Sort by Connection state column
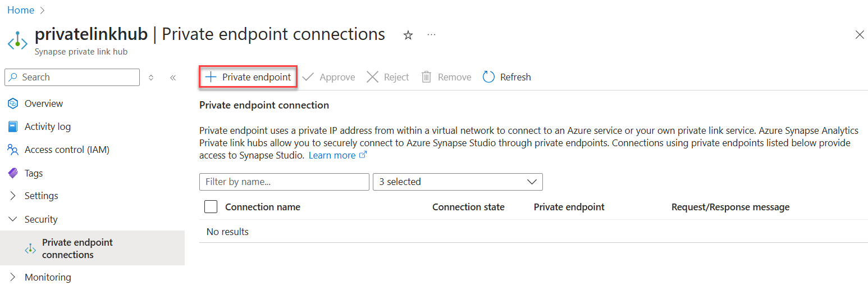 click(x=468, y=207)
